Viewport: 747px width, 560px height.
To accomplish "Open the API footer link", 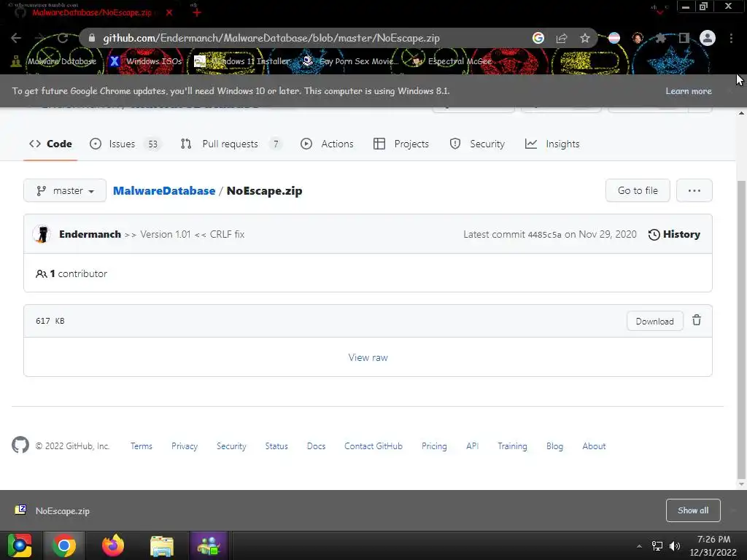I will 472,446.
